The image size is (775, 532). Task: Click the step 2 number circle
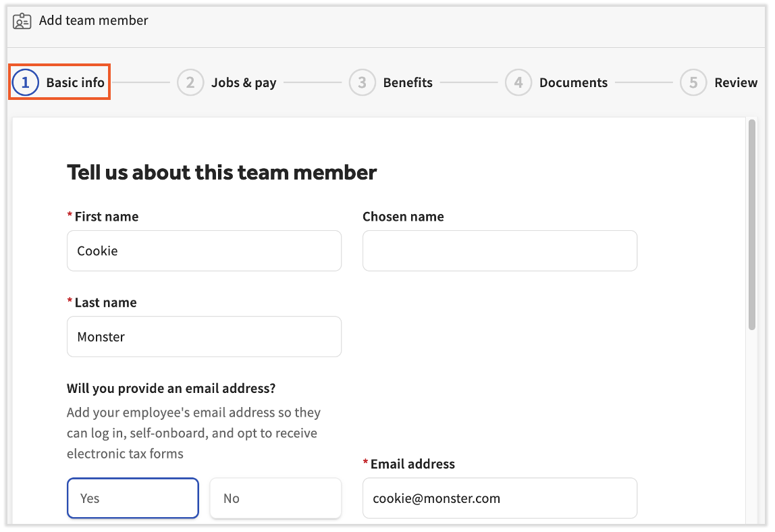pos(190,83)
